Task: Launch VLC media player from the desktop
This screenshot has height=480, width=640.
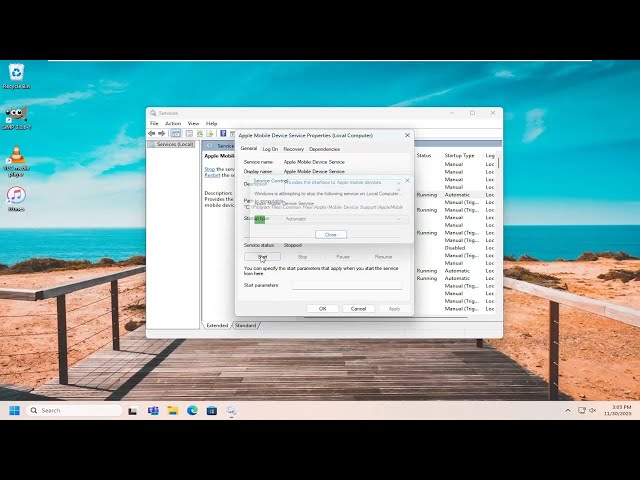Action: pyautogui.click(x=16, y=161)
